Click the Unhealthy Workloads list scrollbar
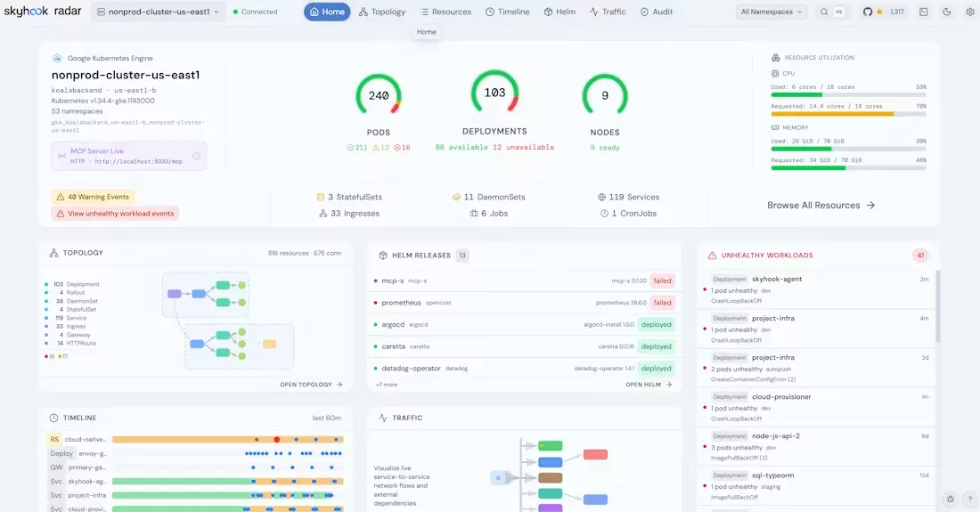Viewport: 980px width, 512px height. click(x=937, y=306)
